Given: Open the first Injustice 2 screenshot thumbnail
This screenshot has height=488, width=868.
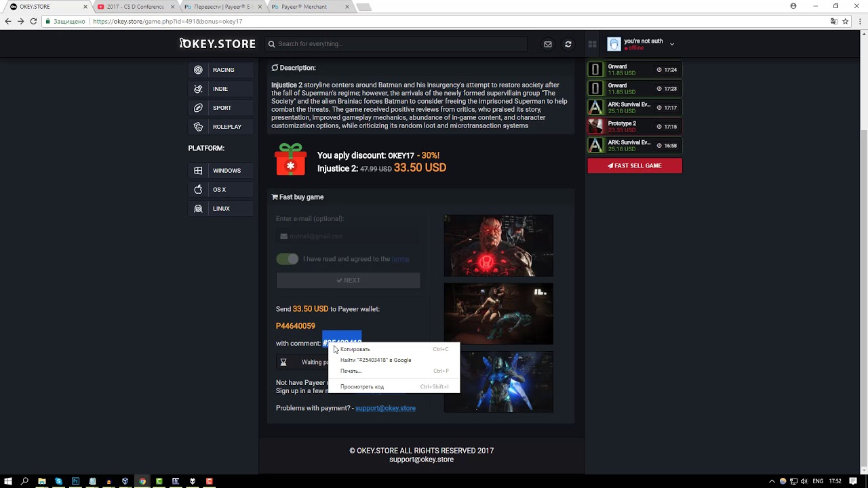Looking at the screenshot, I should pyautogui.click(x=498, y=245).
